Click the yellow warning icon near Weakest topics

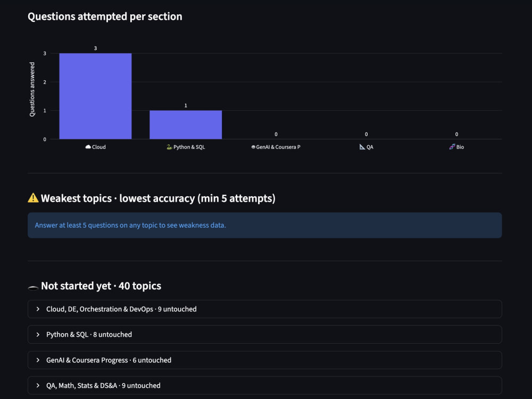coord(33,198)
